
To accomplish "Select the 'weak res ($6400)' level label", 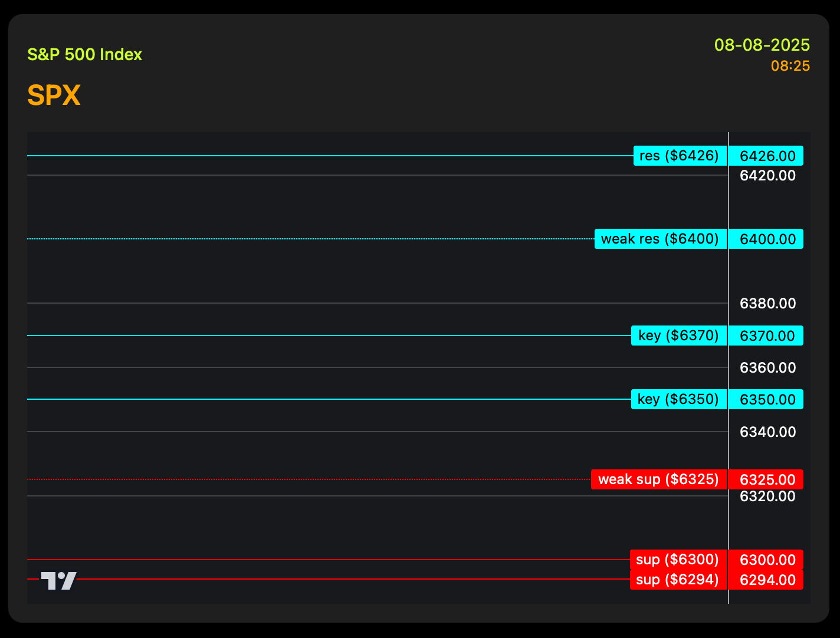I will point(661,239).
